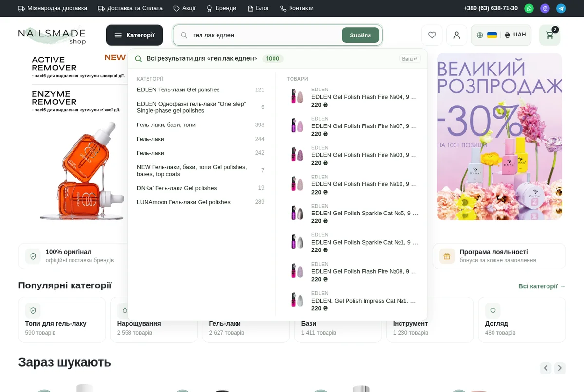Click thumbnail of Sparkle Cat №5 polish
This screenshot has height=392, width=584.
pos(297,213)
